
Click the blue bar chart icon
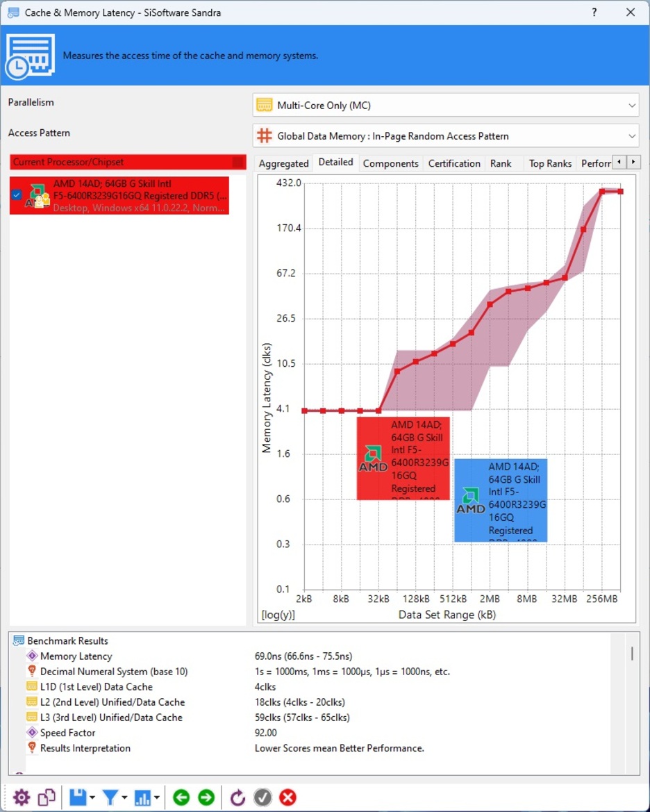point(142,797)
